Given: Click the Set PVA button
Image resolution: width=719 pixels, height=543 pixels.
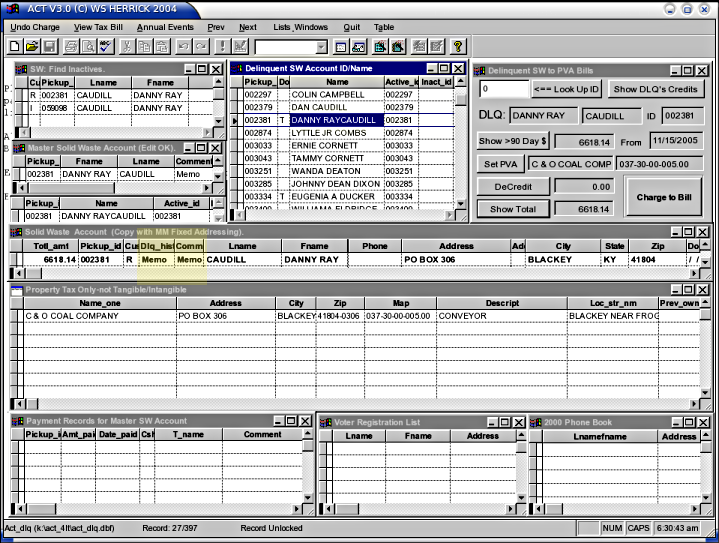Looking at the screenshot, I should click(500, 164).
